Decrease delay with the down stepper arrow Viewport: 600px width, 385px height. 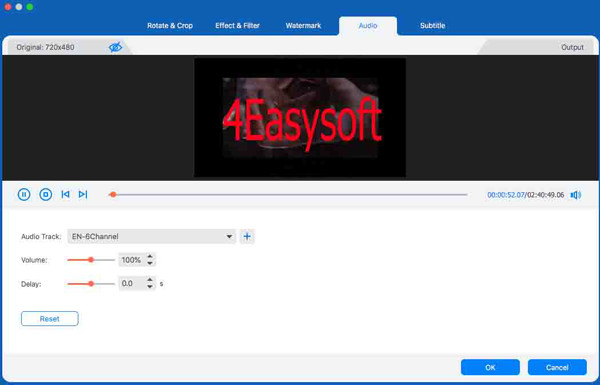coord(150,287)
